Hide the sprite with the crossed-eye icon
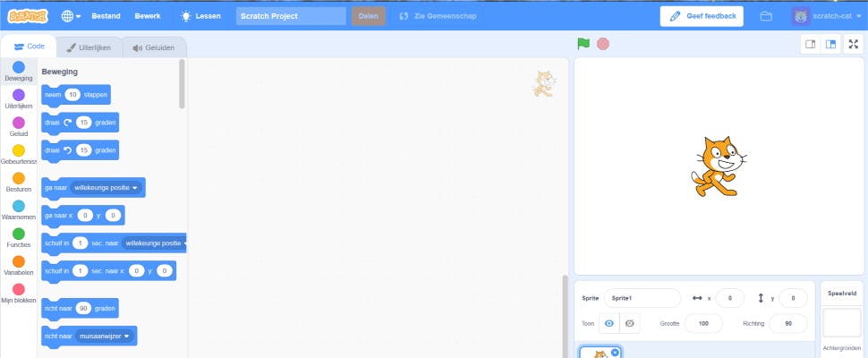The image size is (868, 358). point(629,323)
